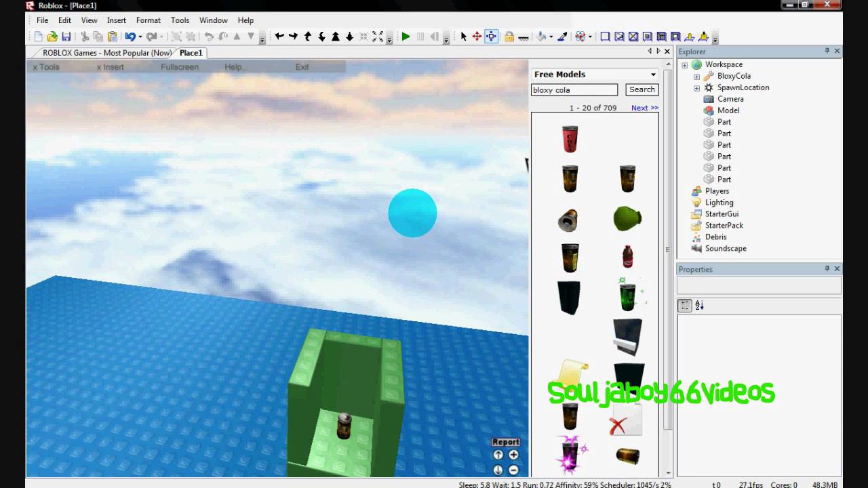The width and height of the screenshot is (868, 488).
Task: Click the Save floppy disk icon
Action: tap(66, 37)
